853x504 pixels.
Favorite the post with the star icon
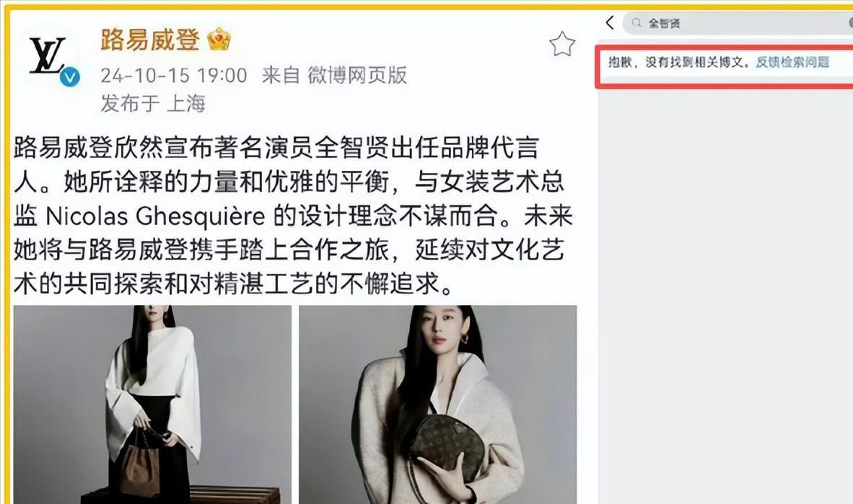coord(562,44)
